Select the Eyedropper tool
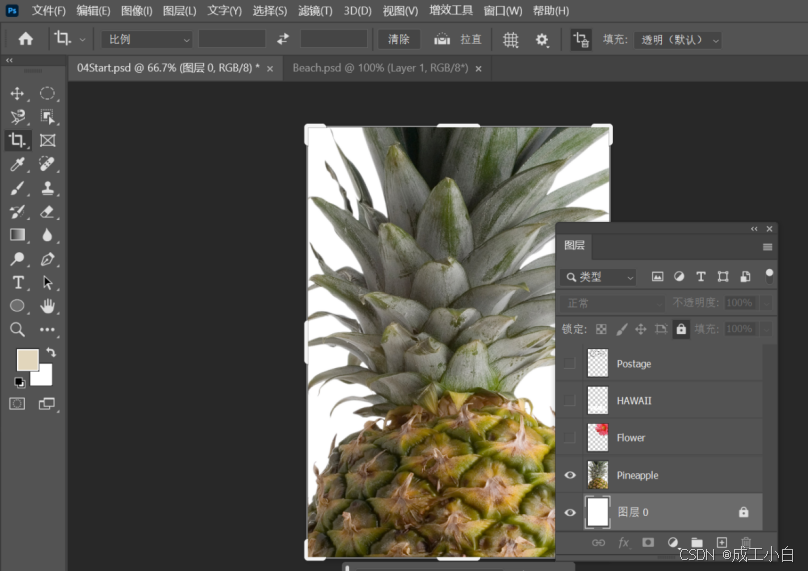This screenshot has width=808, height=571. (18, 164)
